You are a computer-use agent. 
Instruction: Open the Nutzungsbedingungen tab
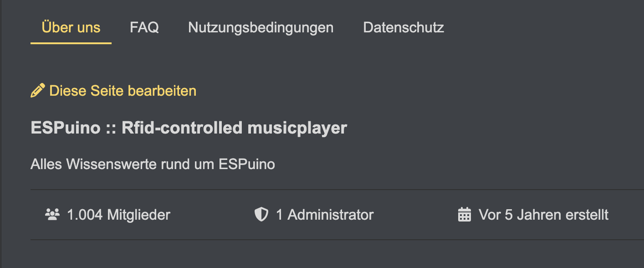point(261,28)
